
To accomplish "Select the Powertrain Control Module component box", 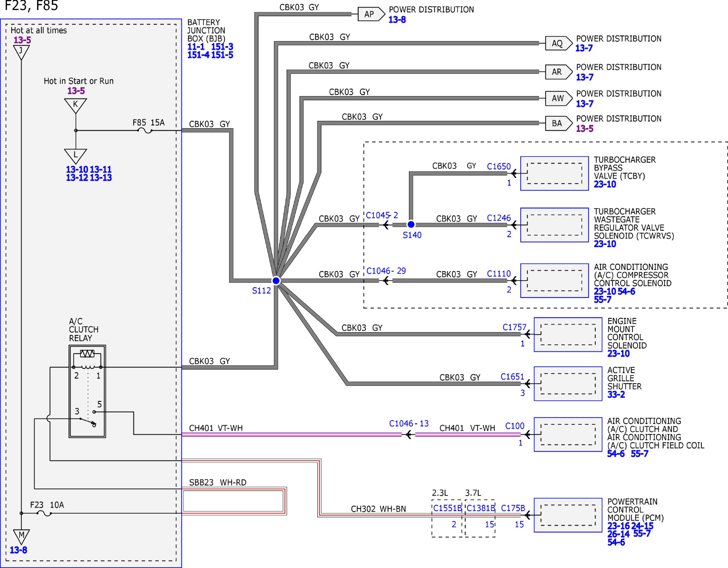I will click(x=568, y=515).
